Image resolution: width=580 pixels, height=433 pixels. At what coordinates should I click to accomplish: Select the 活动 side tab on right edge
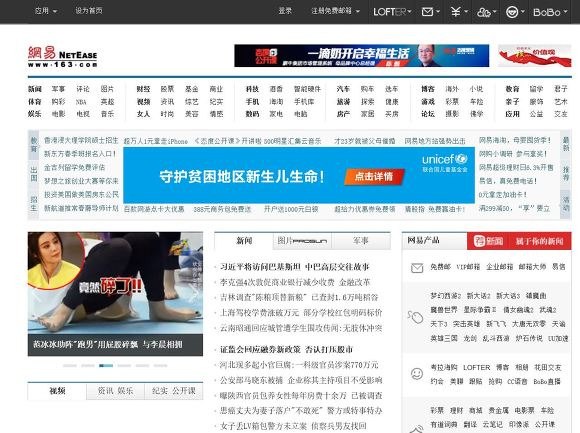tap(566, 204)
